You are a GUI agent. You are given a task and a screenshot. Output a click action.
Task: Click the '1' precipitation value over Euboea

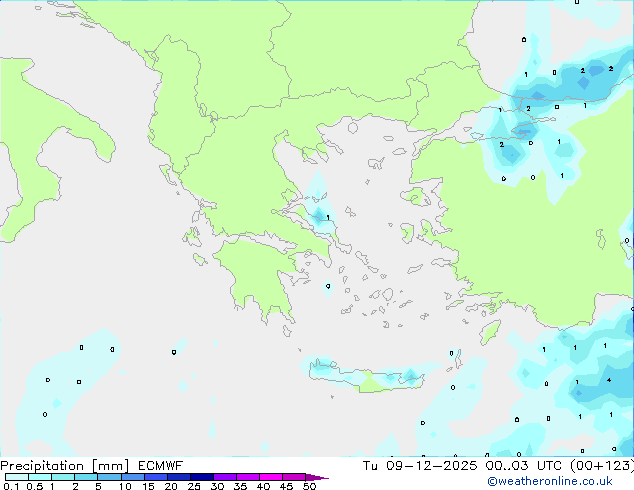(328, 218)
